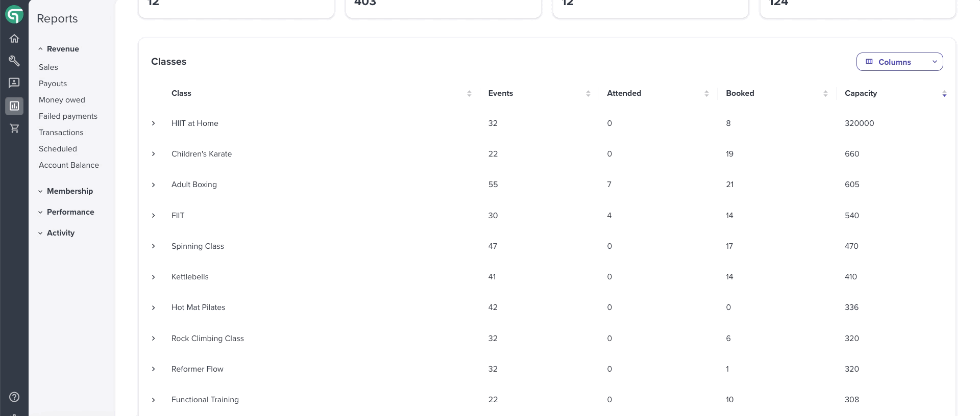Open Account Balance link
This screenshot has height=416, width=980.
[x=69, y=165]
